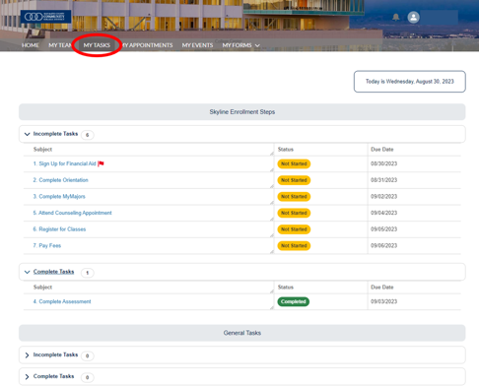The height and width of the screenshot is (386, 479).
Task: Open the notifications bell icon
Action: [396, 17]
